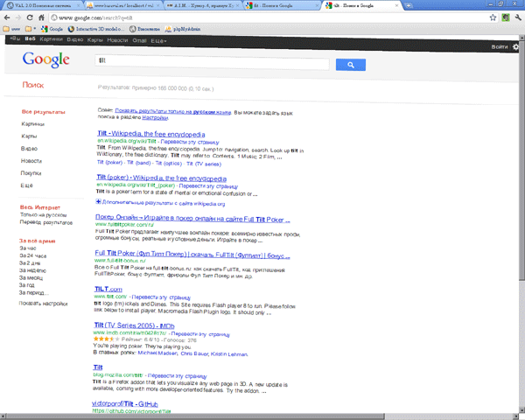Click Войти sign-in link
Screen dimensions: 525x420
point(500,47)
